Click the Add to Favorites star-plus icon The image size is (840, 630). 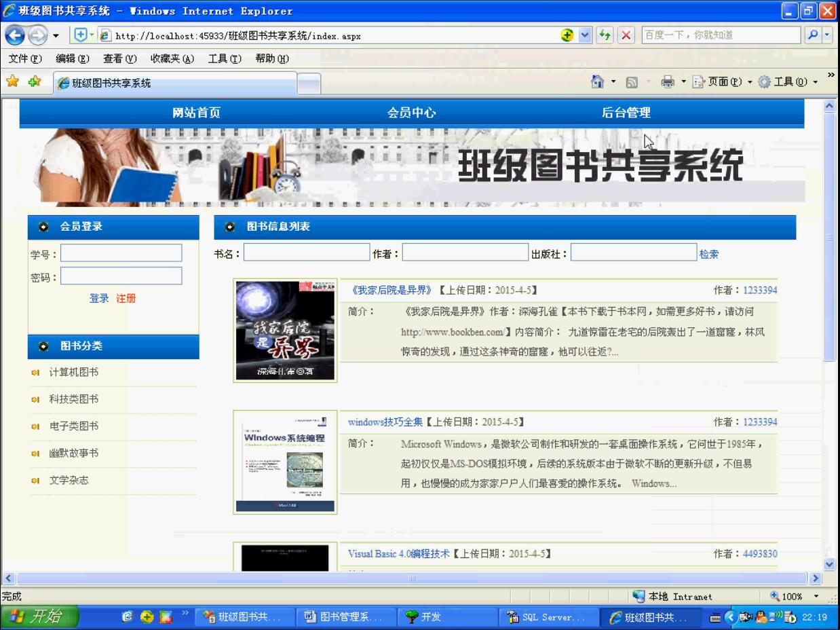[34, 82]
